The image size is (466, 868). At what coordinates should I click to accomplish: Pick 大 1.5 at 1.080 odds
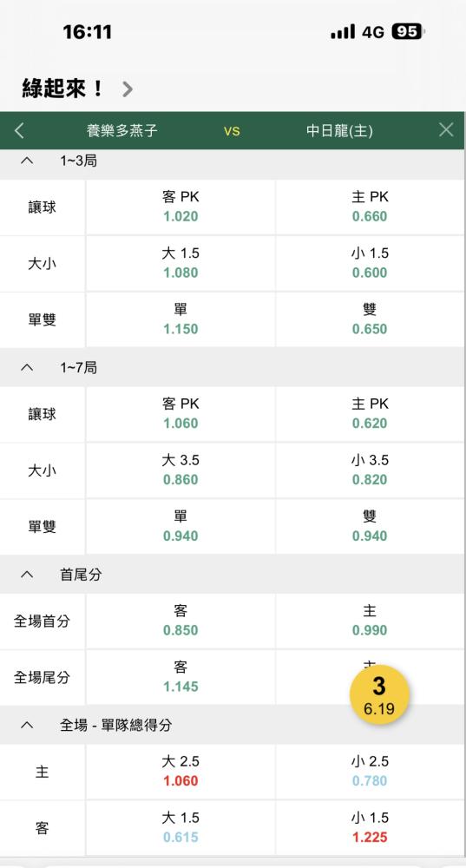click(180, 264)
